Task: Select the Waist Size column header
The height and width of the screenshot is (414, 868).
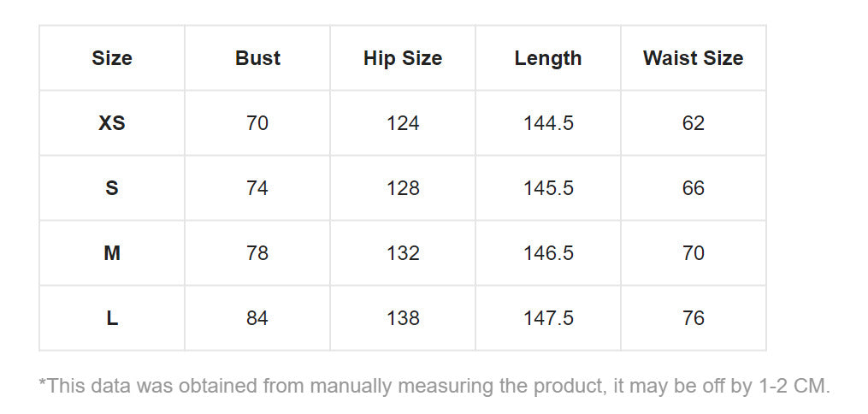Action: point(693,58)
